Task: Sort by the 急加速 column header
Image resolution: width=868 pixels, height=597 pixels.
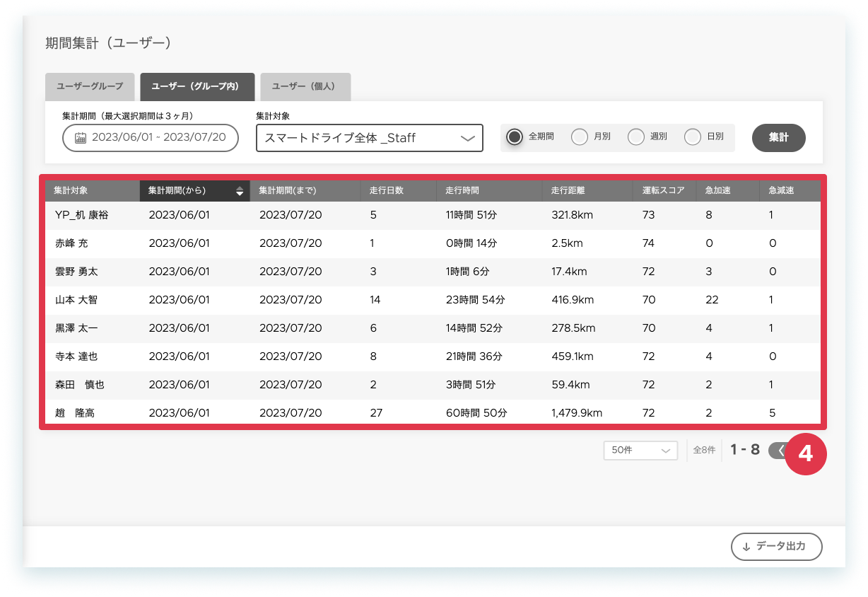Action: coord(729,191)
